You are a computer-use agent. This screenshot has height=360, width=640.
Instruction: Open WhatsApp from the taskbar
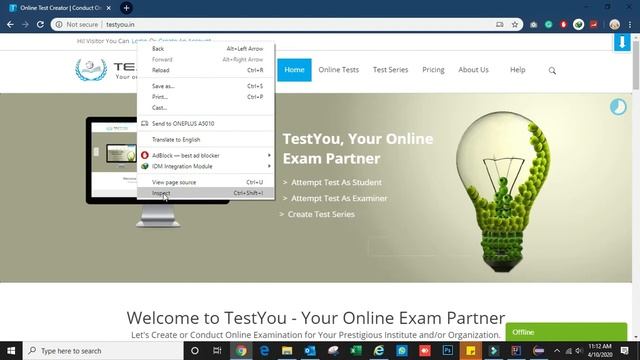pos(402,351)
